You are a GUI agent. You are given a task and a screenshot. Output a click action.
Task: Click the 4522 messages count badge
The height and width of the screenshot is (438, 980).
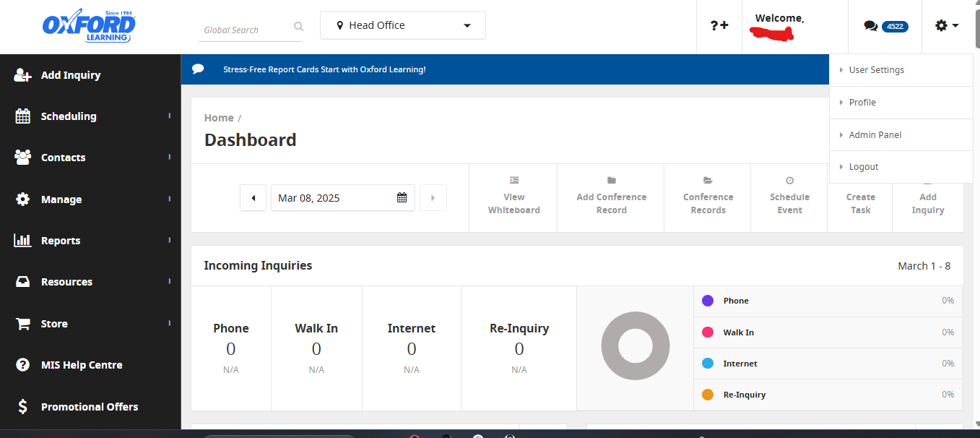click(895, 26)
